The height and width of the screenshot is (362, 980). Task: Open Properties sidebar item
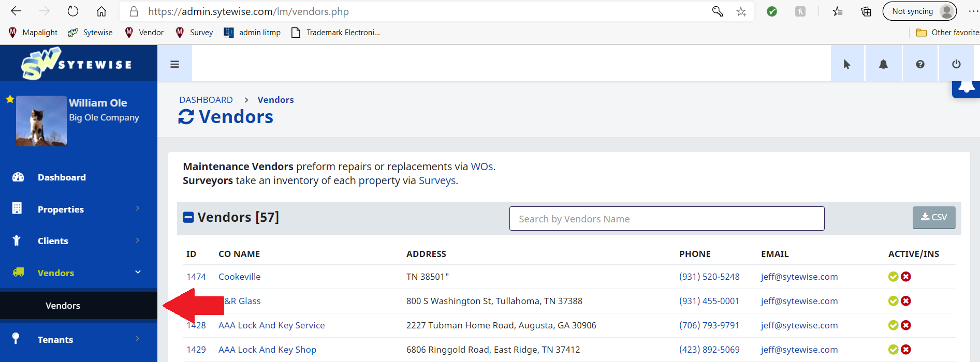click(x=61, y=209)
